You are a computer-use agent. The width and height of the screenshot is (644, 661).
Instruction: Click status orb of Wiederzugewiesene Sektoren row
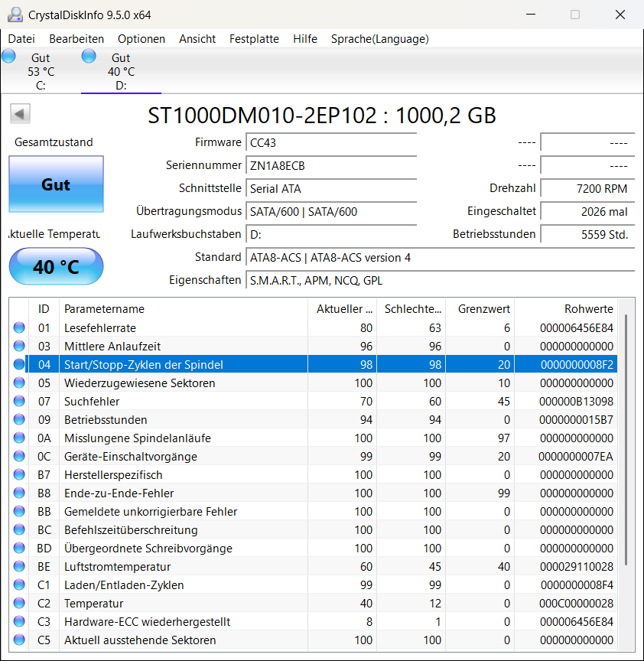click(x=19, y=383)
